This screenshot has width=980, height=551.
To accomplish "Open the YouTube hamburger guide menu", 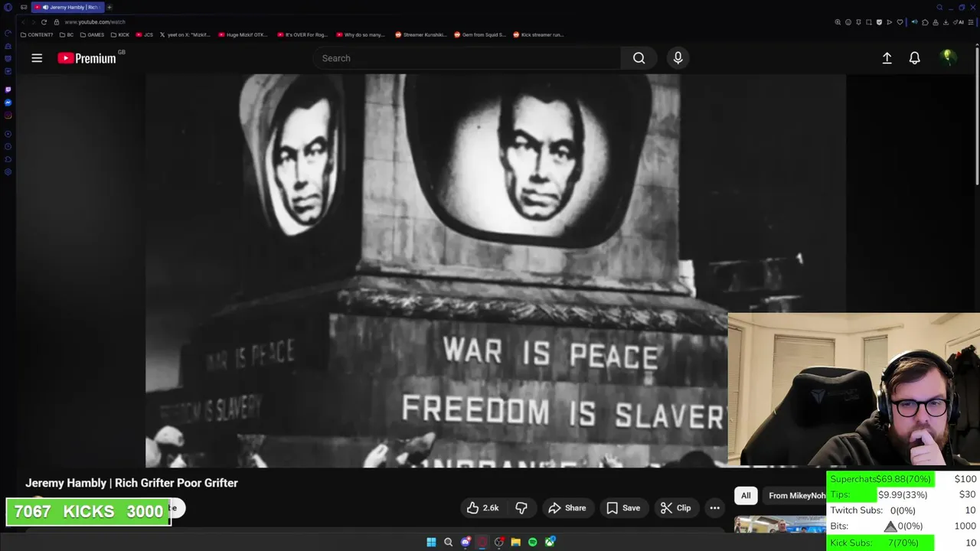I will point(37,58).
